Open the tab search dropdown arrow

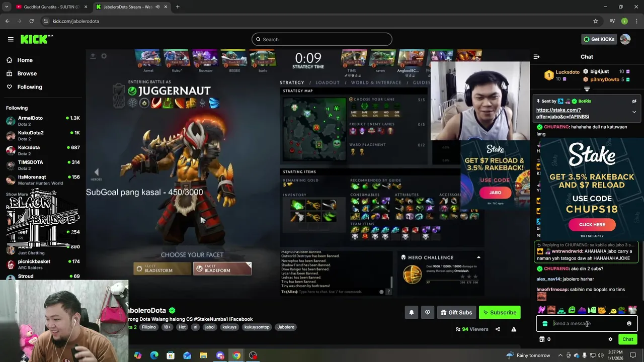7,7
